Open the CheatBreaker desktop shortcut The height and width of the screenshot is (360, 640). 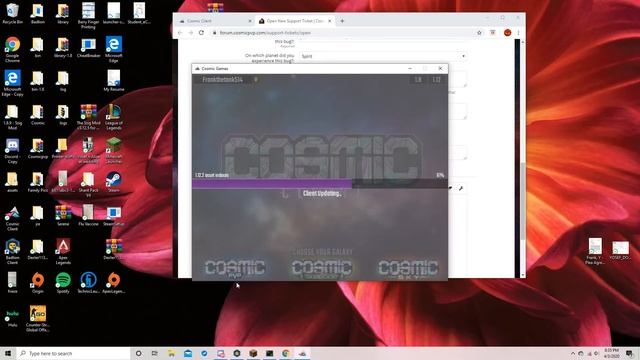click(x=88, y=47)
